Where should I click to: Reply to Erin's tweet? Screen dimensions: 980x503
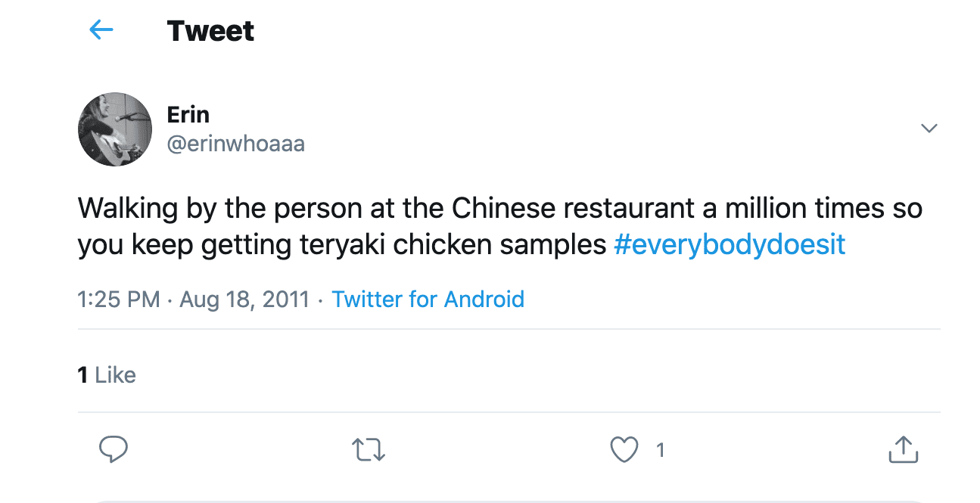(x=114, y=449)
